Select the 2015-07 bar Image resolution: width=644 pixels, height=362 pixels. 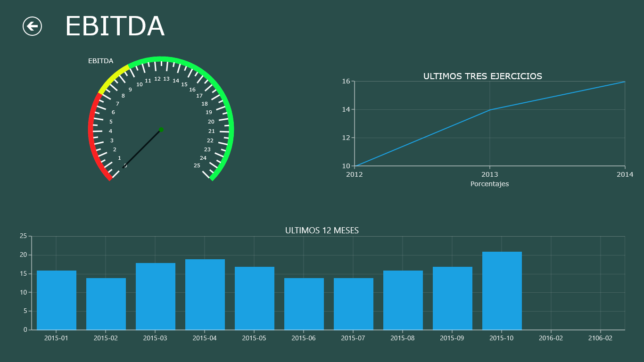pyautogui.click(x=354, y=304)
